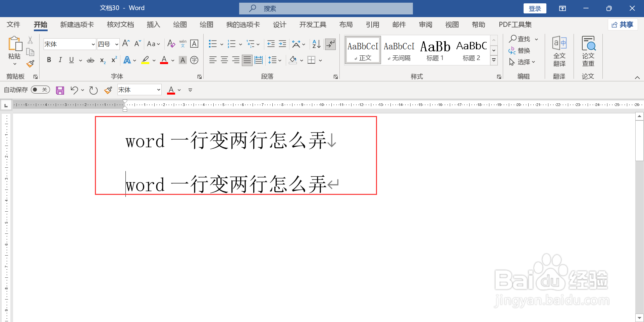Click the Cut scissors icon
The height and width of the screenshot is (322, 644).
[x=30, y=40]
